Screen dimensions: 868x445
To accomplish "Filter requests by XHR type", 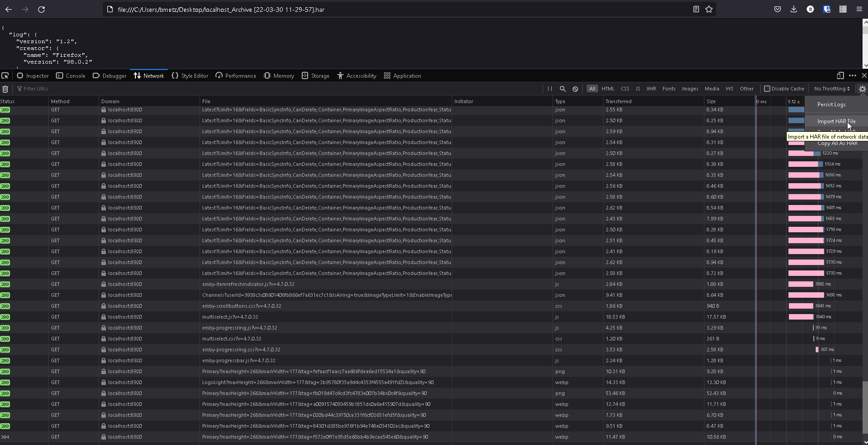I will 651,89.
